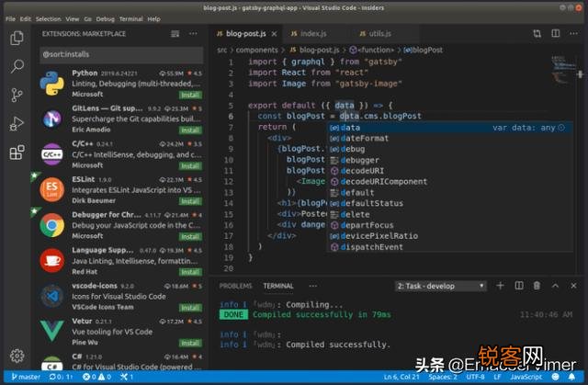The width and height of the screenshot is (588, 385).
Task: Click the master branch indicator
Action: pos(26,377)
